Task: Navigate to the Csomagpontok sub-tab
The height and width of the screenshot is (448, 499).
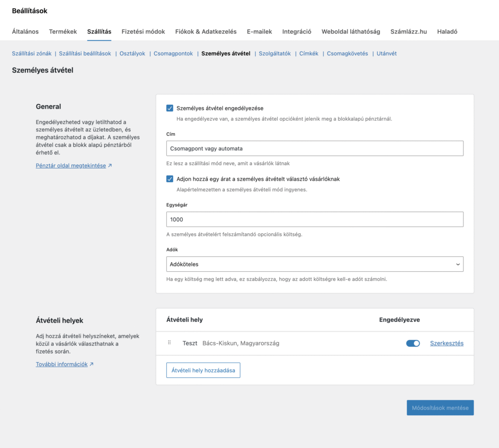Action: 173,54
